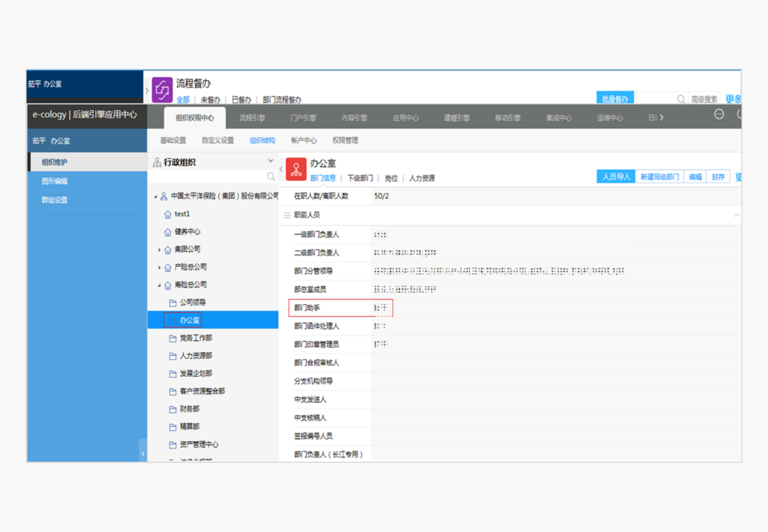768x532 pixels.
Task: Collapse the blue left sidebar panel
Action: tap(143, 454)
